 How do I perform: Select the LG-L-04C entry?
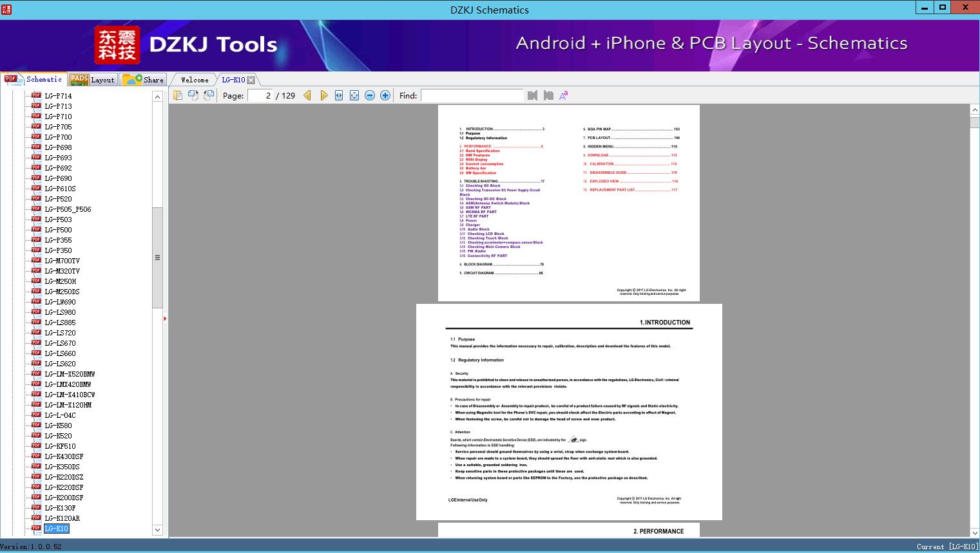click(60, 415)
